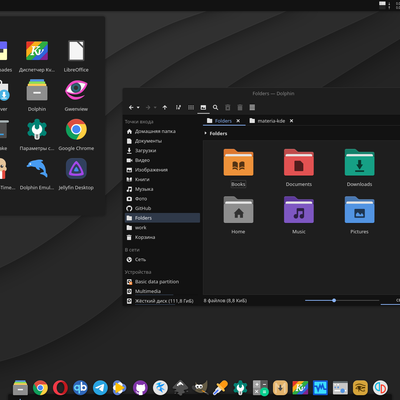The height and width of the screenshot is (400, 400).
Task: Open the Basic data partition device
Action: coord(162,282)
